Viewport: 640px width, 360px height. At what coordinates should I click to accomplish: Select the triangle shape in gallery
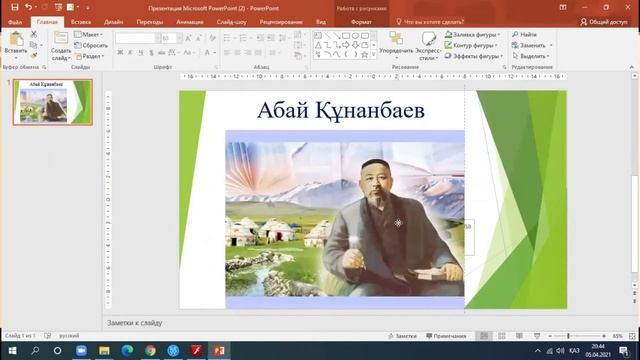[318, 45]
